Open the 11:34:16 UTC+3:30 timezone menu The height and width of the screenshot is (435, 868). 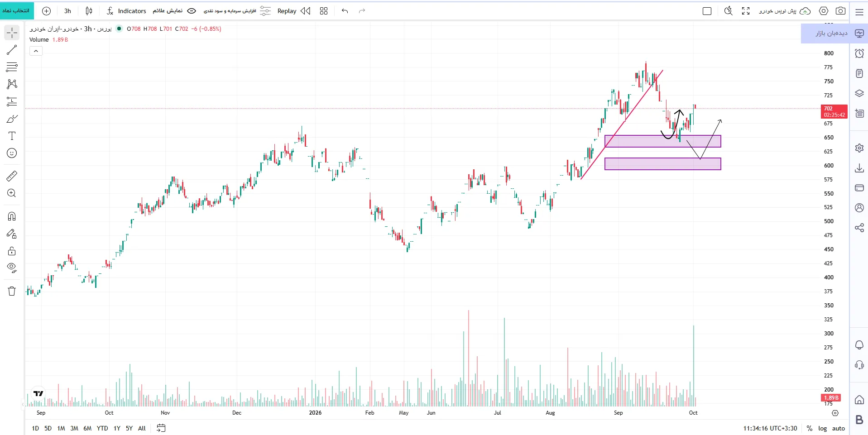pyautogui.click(x=770, y=428)
